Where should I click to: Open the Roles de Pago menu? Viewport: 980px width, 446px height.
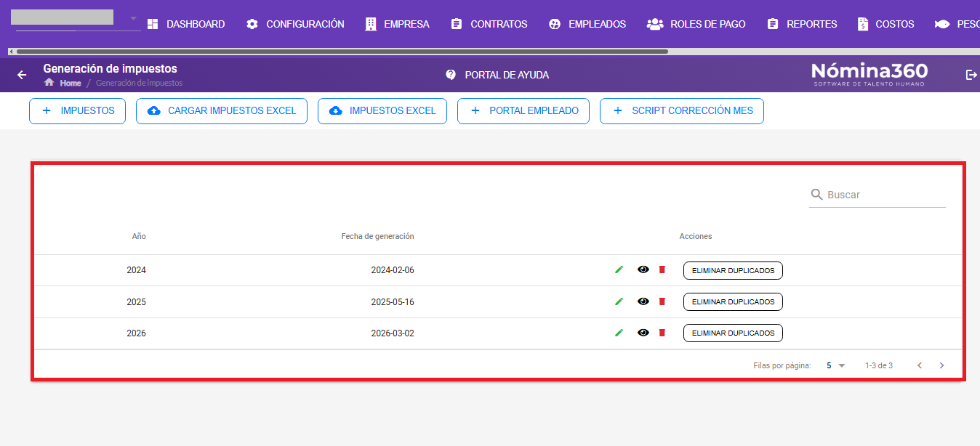[696, 24]
